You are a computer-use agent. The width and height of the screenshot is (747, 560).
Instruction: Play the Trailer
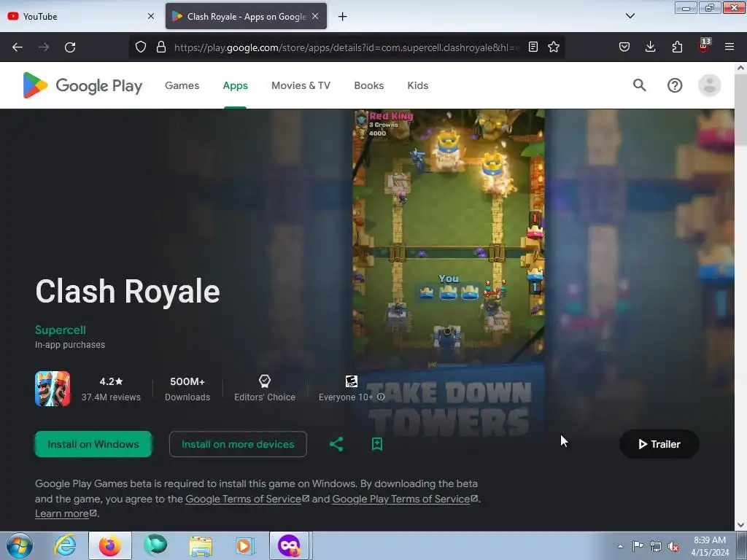coord(659,444)
